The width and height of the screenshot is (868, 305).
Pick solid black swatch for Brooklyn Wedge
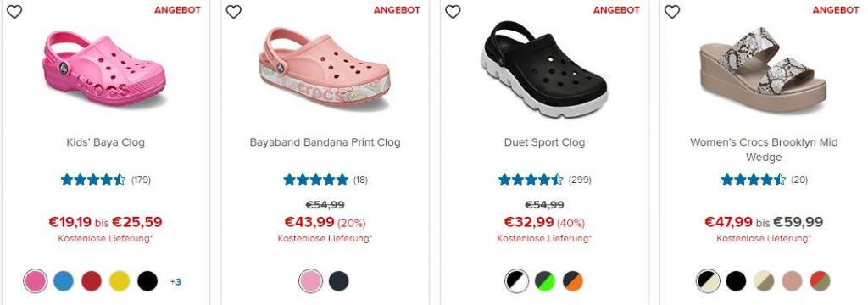[736, 281]
